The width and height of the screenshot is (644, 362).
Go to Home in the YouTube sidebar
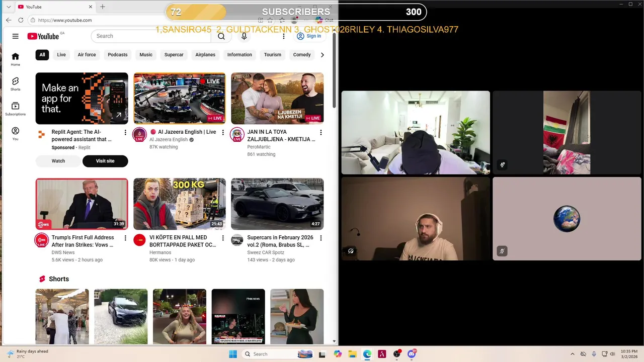click(x=16, y=59)
